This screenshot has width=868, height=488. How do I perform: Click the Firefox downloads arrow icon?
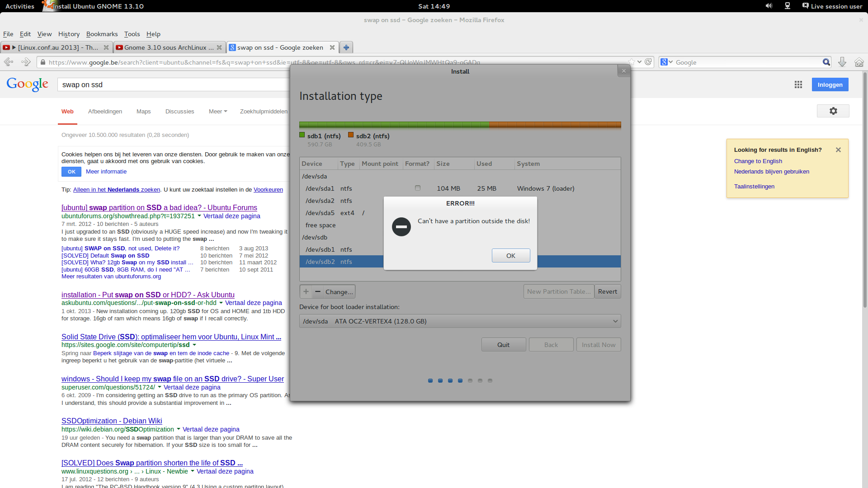pyautogui.click(x=842, y=62)
